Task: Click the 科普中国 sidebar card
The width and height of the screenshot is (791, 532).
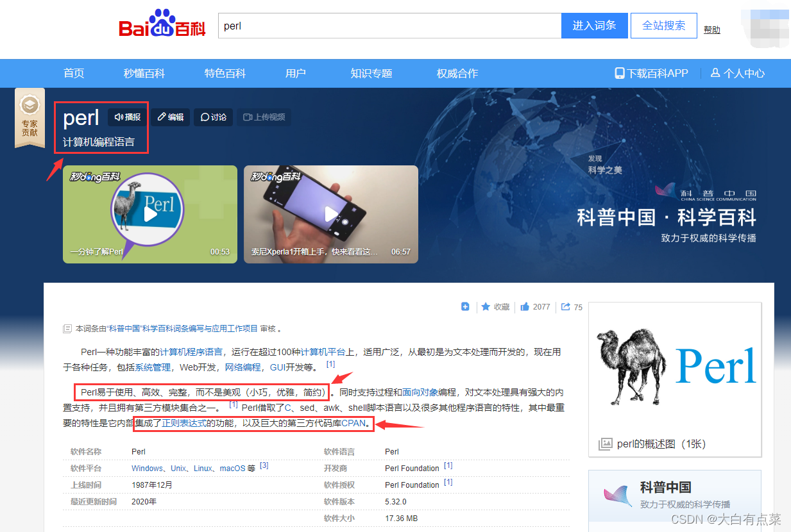Action: 675,495
